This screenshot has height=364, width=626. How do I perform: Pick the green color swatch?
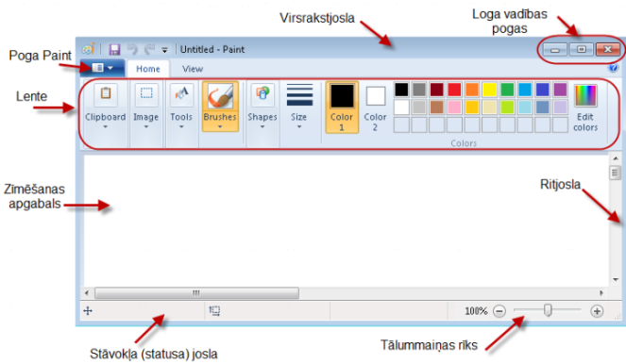(507, 90)
